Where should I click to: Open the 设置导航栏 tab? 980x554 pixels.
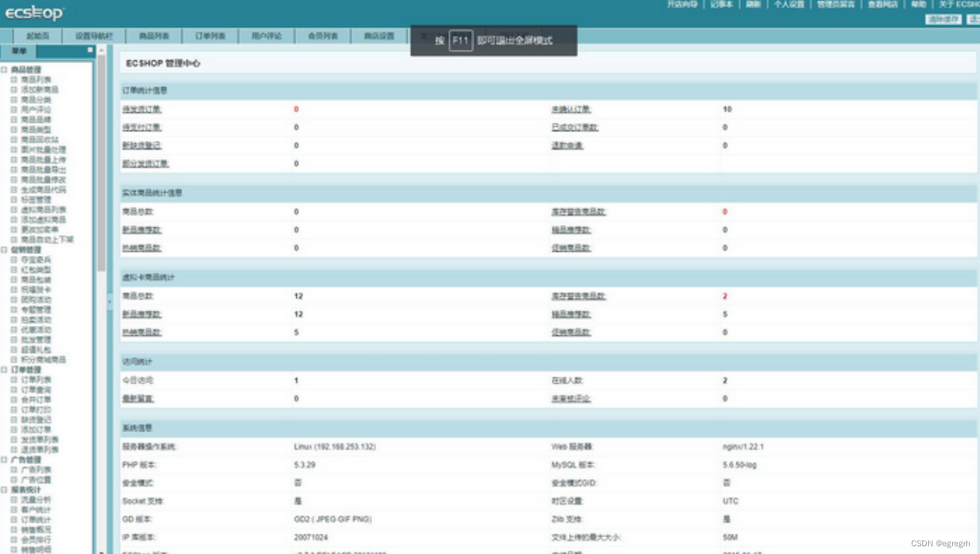click(94, 36)
